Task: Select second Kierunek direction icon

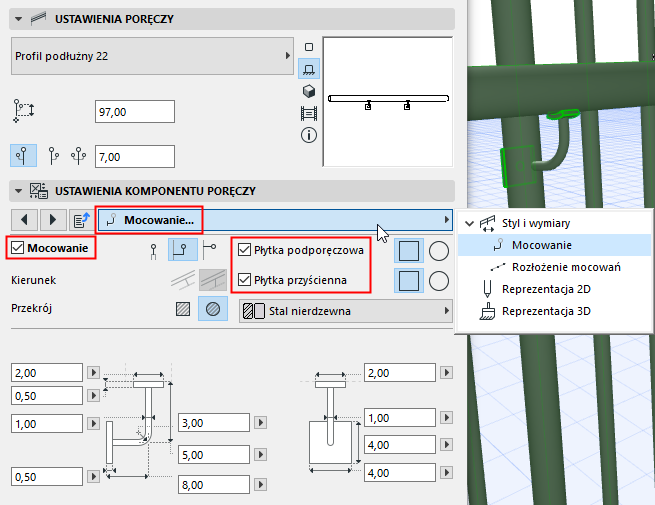Action: click(x=213, y=280)
